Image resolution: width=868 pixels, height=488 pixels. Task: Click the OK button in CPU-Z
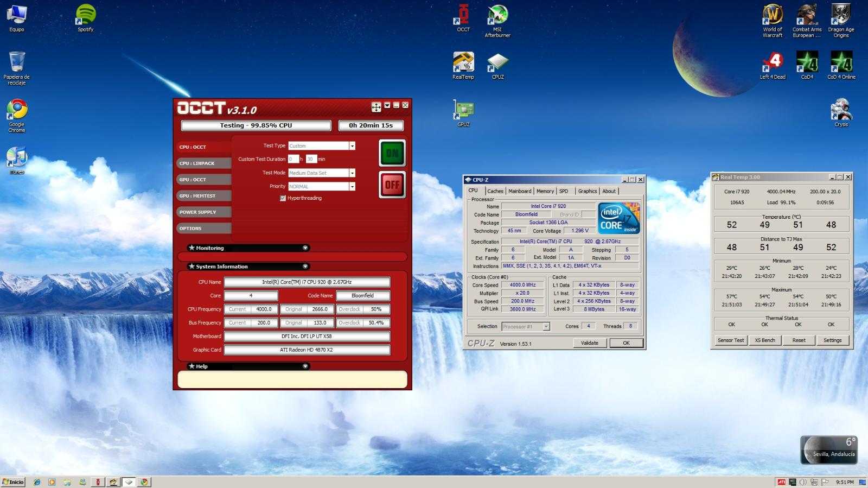pyautogui.click(x=626, y=343)
